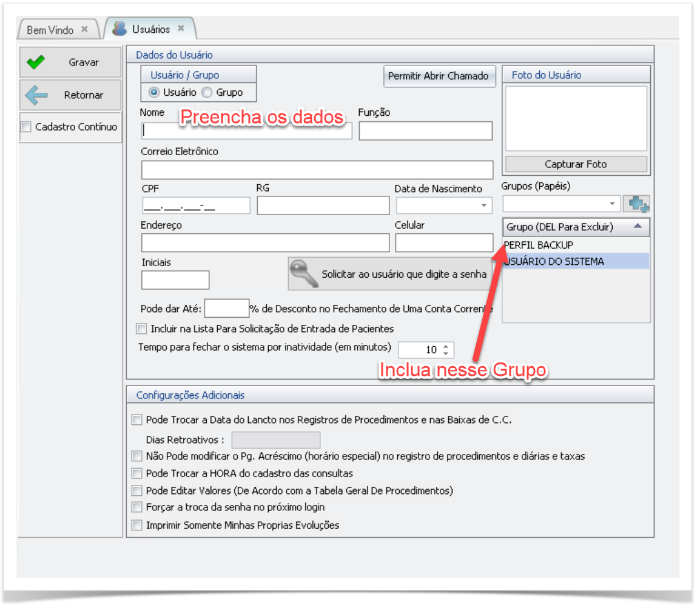
Task: Close the Bem Vindo tab
Action: tap(85, 29)
